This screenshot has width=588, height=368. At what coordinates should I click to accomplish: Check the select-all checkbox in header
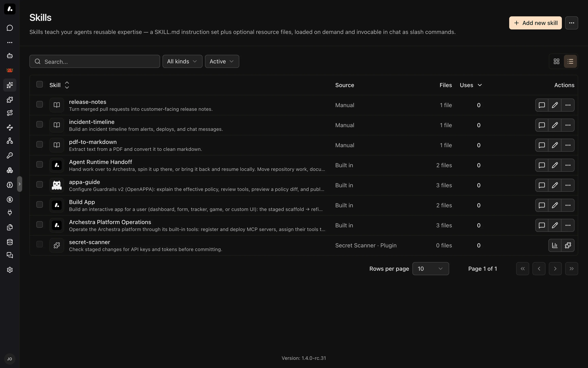point(40,84)
